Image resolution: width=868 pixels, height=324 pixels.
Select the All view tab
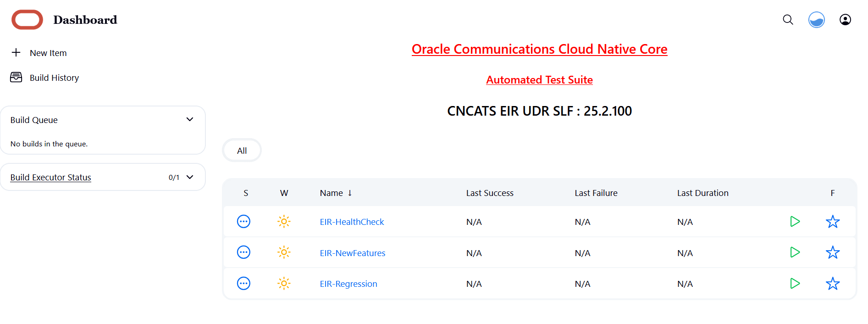(242, 151)
